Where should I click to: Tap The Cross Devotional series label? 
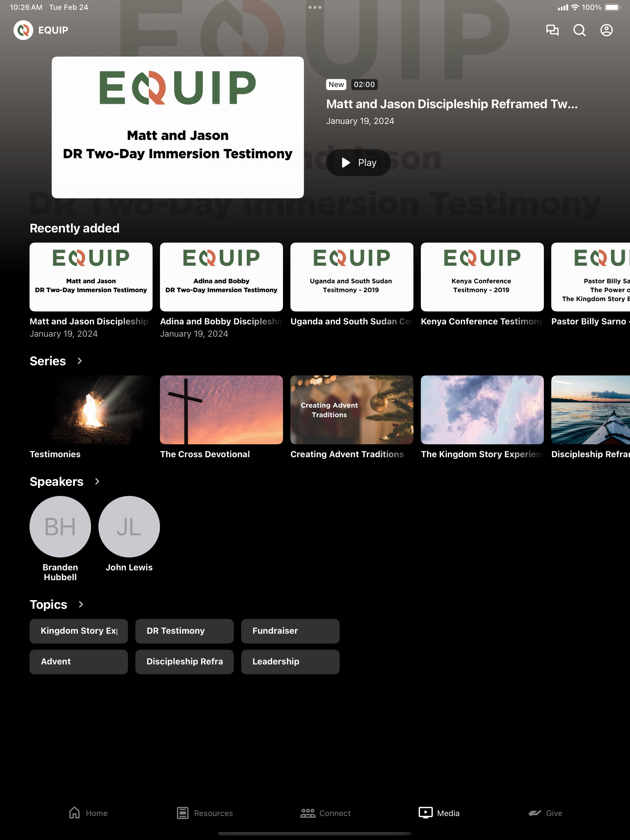(205, 454)
